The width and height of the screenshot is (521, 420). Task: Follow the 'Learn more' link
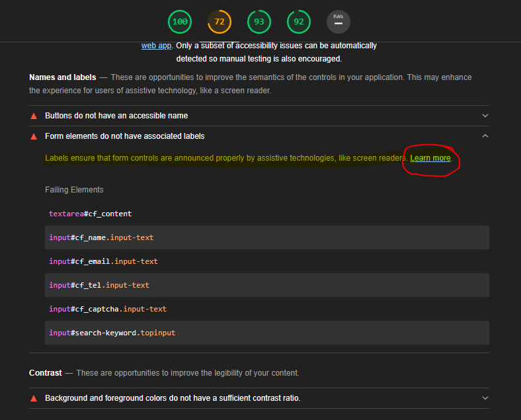click(x=430, y=159)
